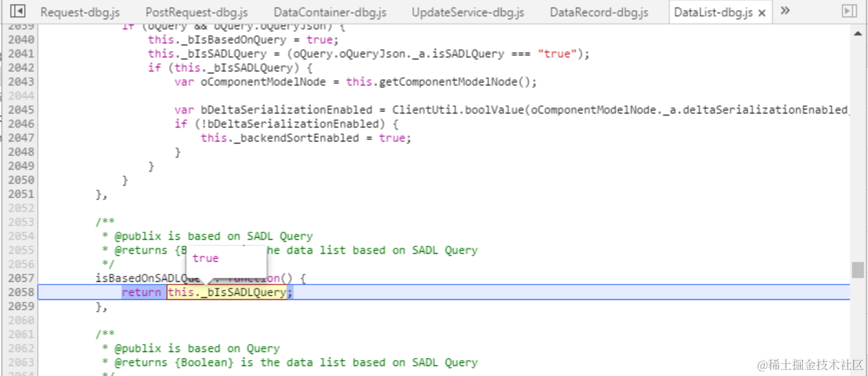Select the DataContainer-dbg.js tab
Viewport: 868px width, 376px height.
330,12
